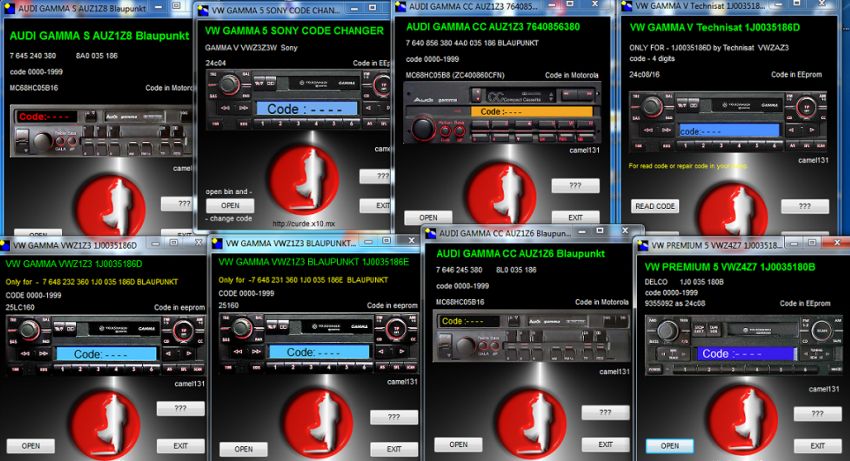Click '25LC160' text in VW GAMMA VWZ1Z3 1J0035186D window

click(x=20, y=307)
